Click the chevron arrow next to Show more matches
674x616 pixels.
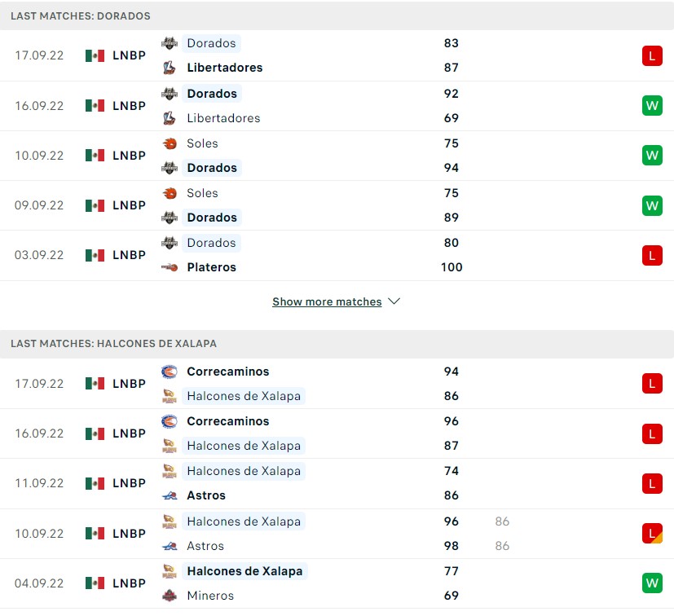point(394,301)
